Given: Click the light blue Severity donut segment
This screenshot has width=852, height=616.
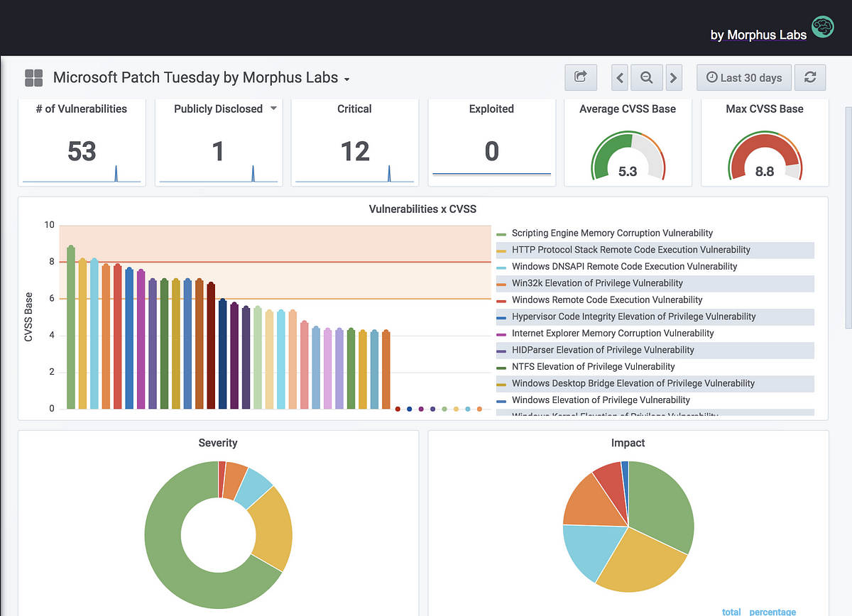Looking at the screenshot, I should pos(253,488).
